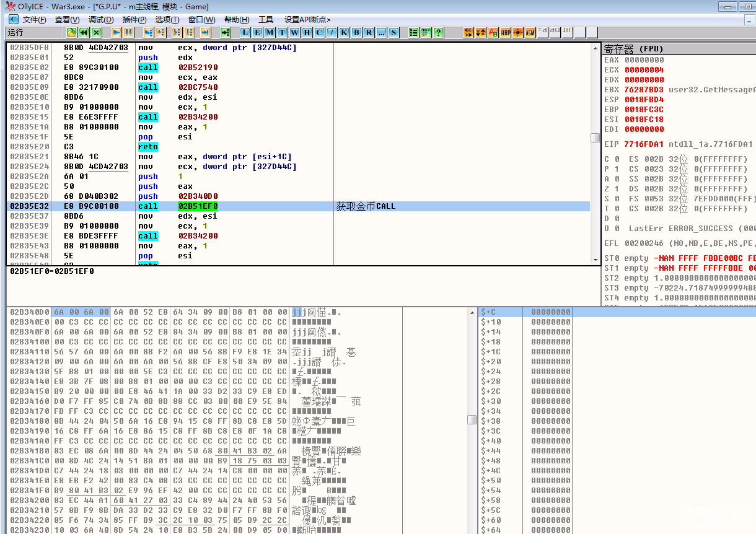Select the ESP register value 0018FBD4
The image size is (756, 534).
[644, 100]
